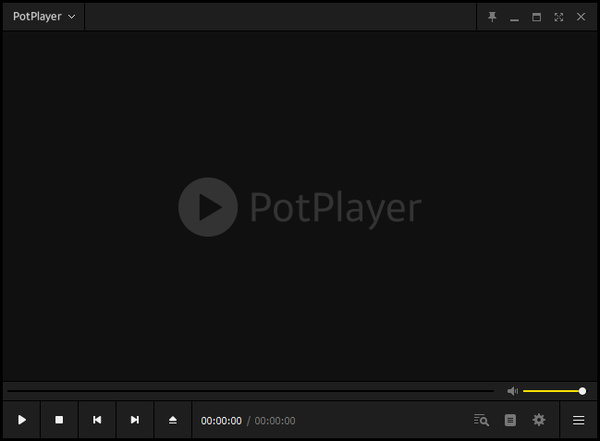Click the current time 00:00:00 display
Image resolution: width=600 pixels, height=441 pixels.
click(x=221, y=421)
